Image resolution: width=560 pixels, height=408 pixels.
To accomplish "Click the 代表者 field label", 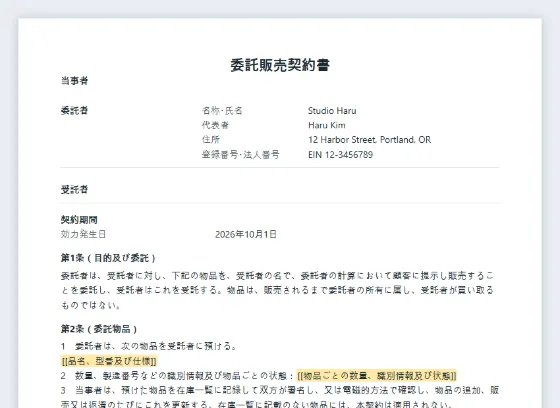I will click(x=215, y=125).
